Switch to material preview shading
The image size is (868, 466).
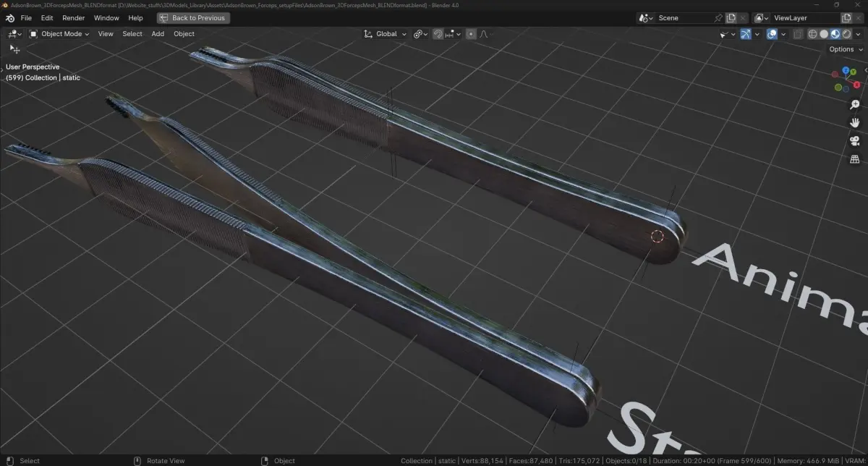click(835, 34)
